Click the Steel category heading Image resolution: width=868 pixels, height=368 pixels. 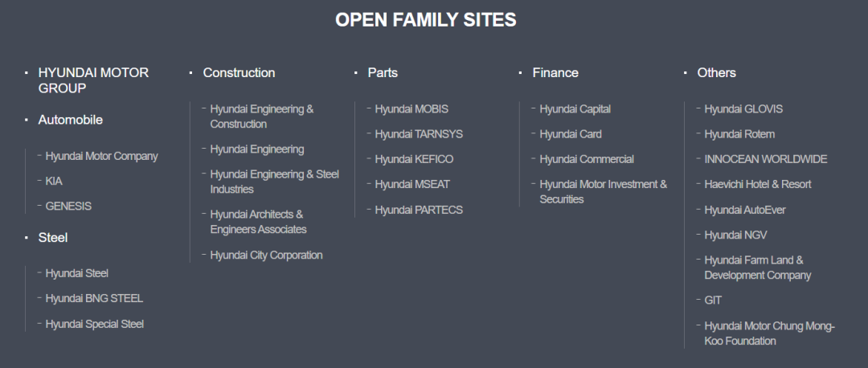(x=52, y=237)
